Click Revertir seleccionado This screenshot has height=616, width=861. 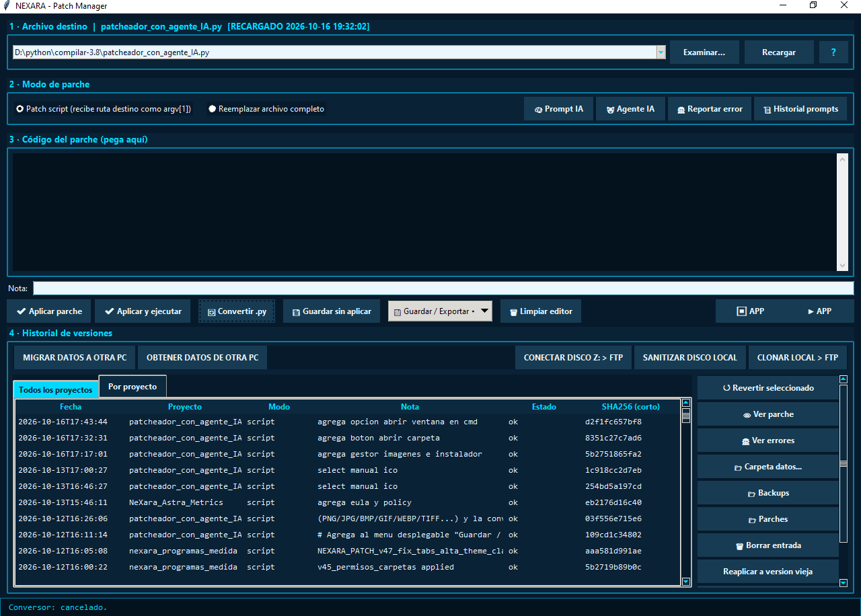coord(768,388)
